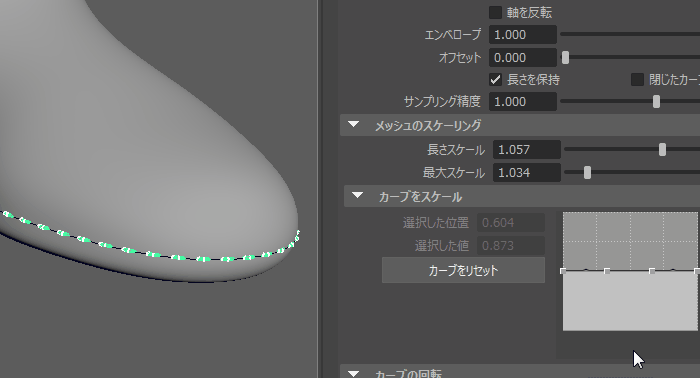Collapse the メッシュのスケーリング section
This screenshot has width=700, height=378.
click(354, 125)
